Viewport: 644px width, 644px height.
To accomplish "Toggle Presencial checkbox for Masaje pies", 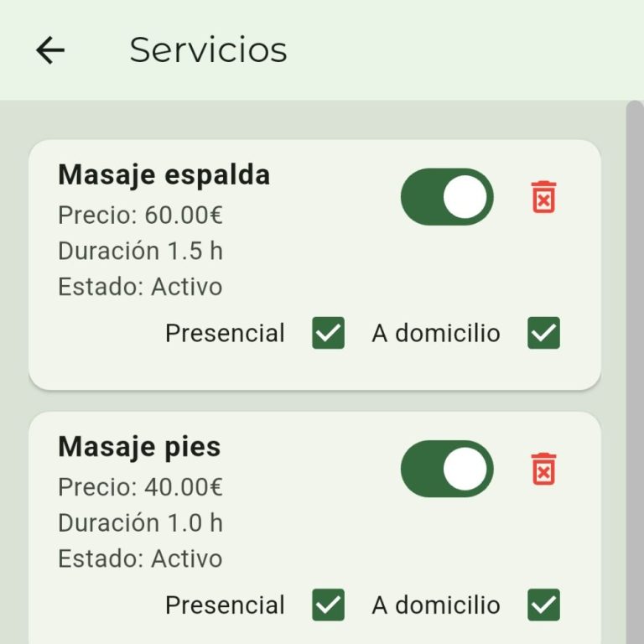I will click(328, 605).
